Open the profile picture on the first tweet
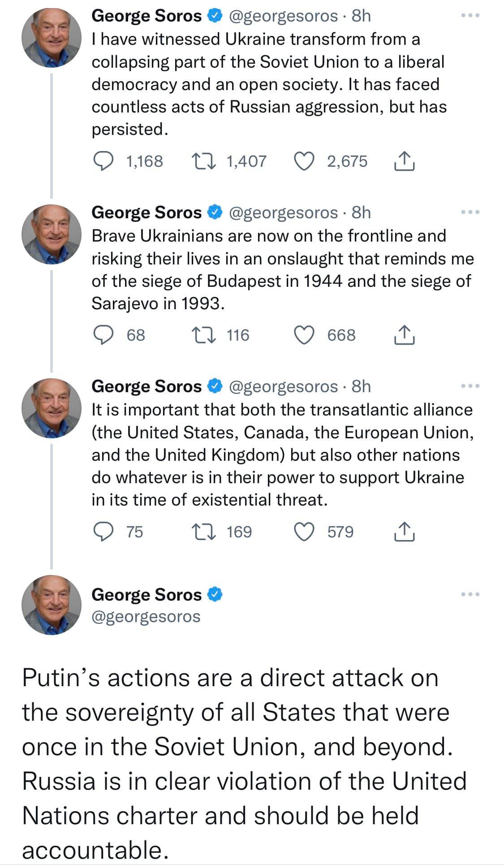Screen dimensions: 504x865 coord(52,38)
